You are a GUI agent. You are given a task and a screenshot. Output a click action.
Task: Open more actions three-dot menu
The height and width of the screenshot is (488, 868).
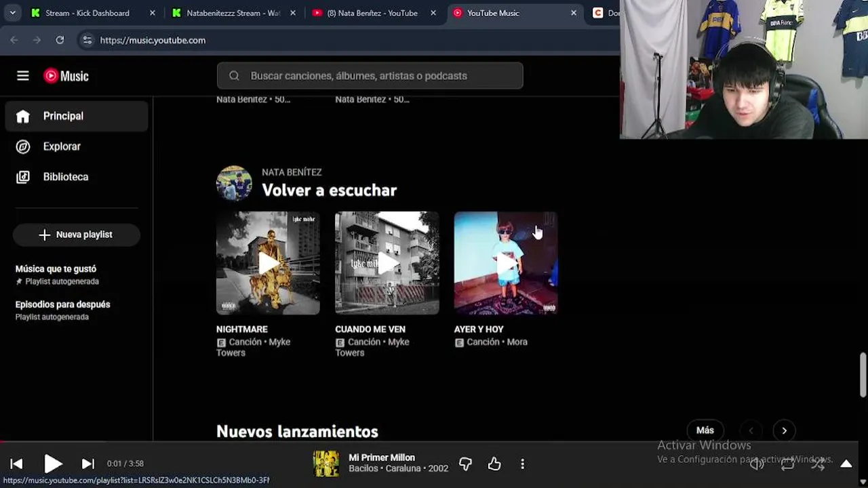(522, 464)
